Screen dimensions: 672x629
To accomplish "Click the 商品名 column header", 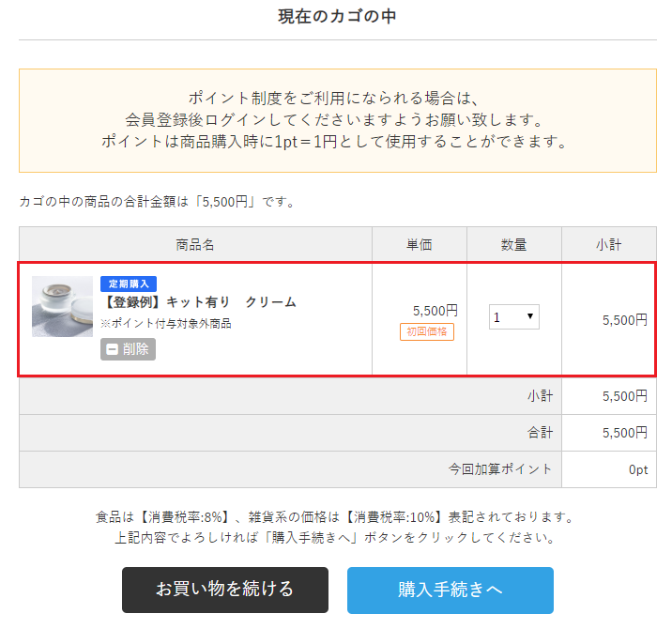I will tap(195, 244).
